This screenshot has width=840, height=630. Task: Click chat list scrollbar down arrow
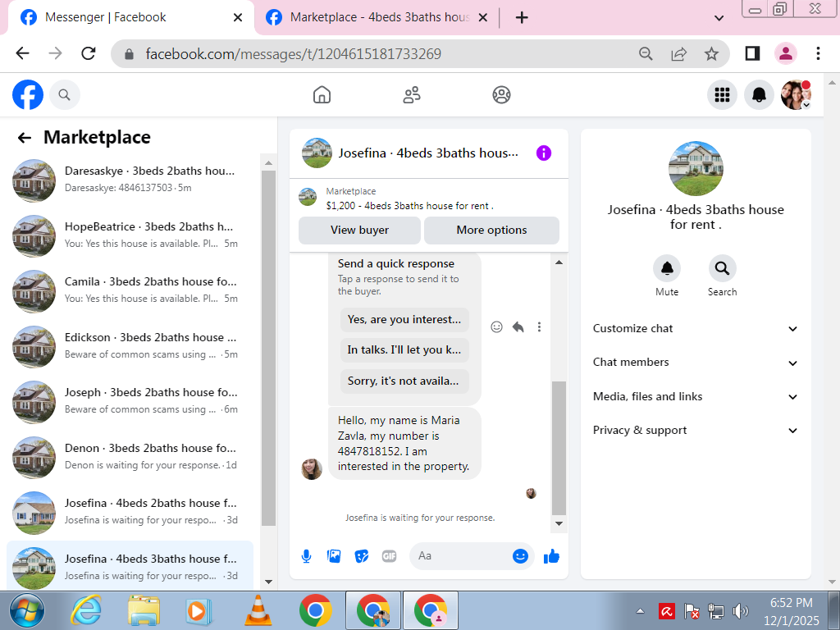(x=268, y=582)
